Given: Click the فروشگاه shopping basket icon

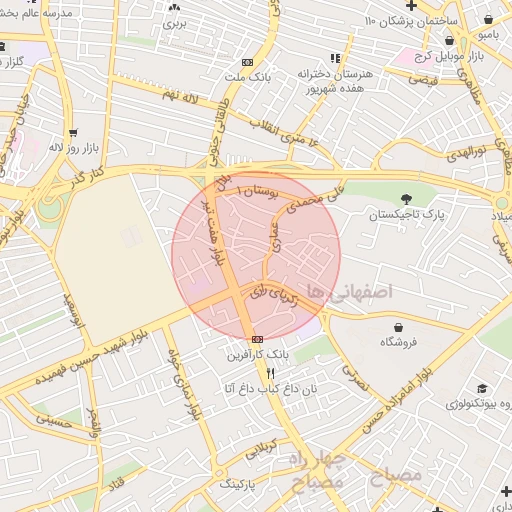Looking at the screenshot, I should click(398, 328).
